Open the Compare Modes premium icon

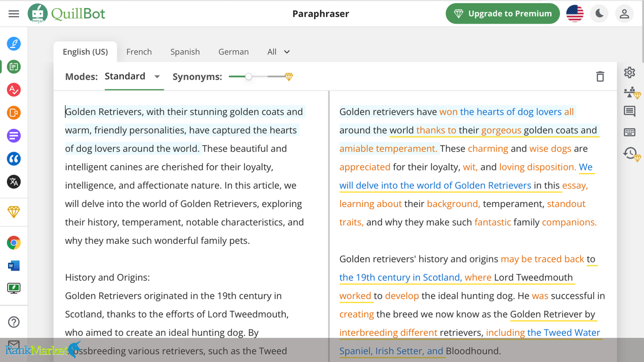(x=631, y=93)
